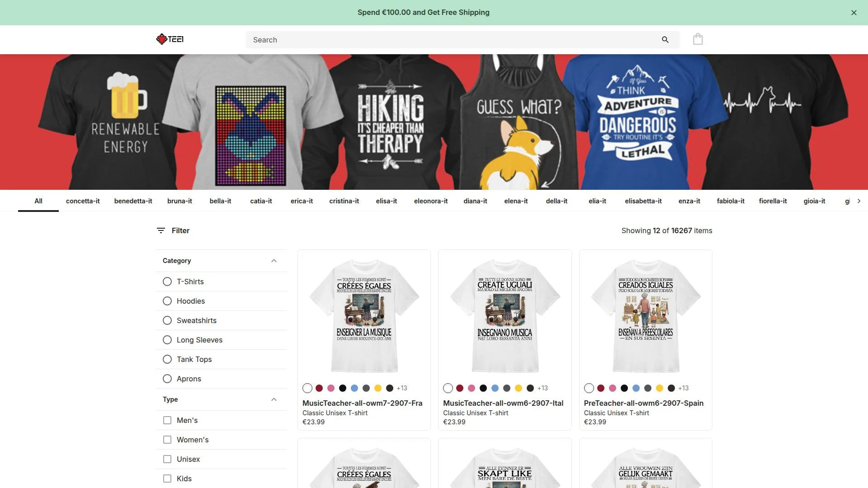Open the bruna-it tab
Screen dimensions: 868x488
coord(179,201)
